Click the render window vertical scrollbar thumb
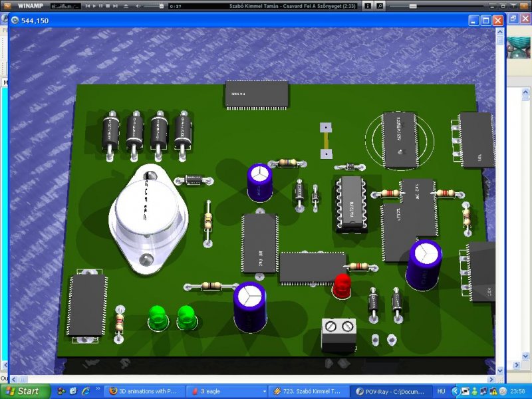The width and height of the screenshot is (532, 399). 499,41
